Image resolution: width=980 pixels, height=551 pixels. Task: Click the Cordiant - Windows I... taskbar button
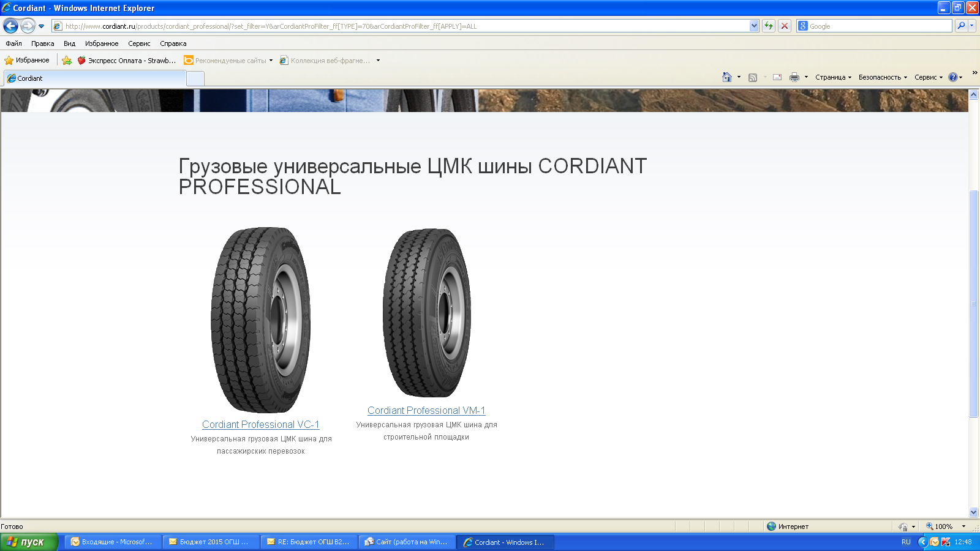click(505, 542)
